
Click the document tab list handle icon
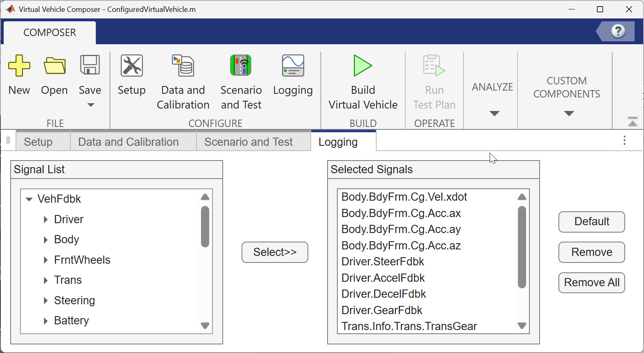point(8,140)
